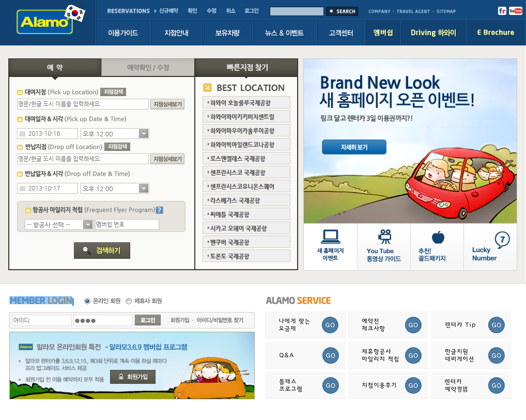Image resolution: width=526 pixels, height=420 pixels.
Task: Click the laptop 새 홈페이지 이벤트 icon
Action: [330, 237]
